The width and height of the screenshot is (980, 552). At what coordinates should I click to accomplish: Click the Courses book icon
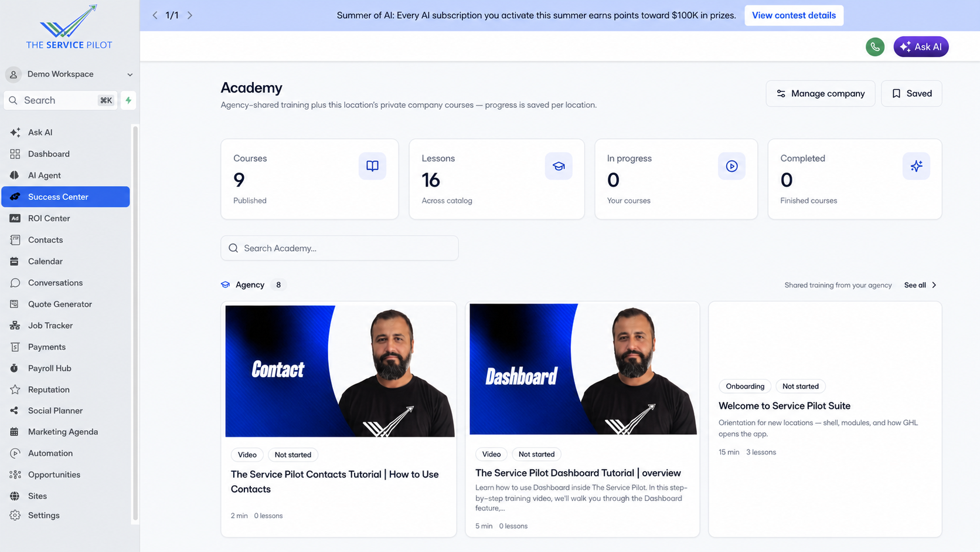(x=372, y=166)
